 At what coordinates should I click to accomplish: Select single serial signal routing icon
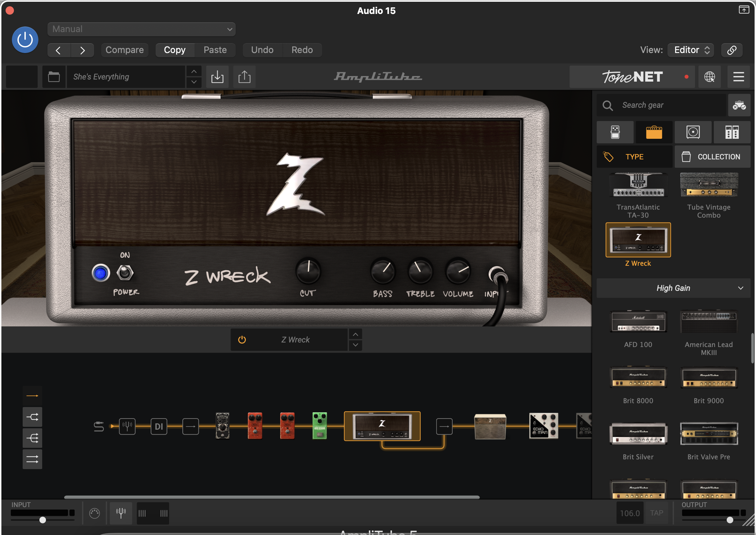point(32,396)
